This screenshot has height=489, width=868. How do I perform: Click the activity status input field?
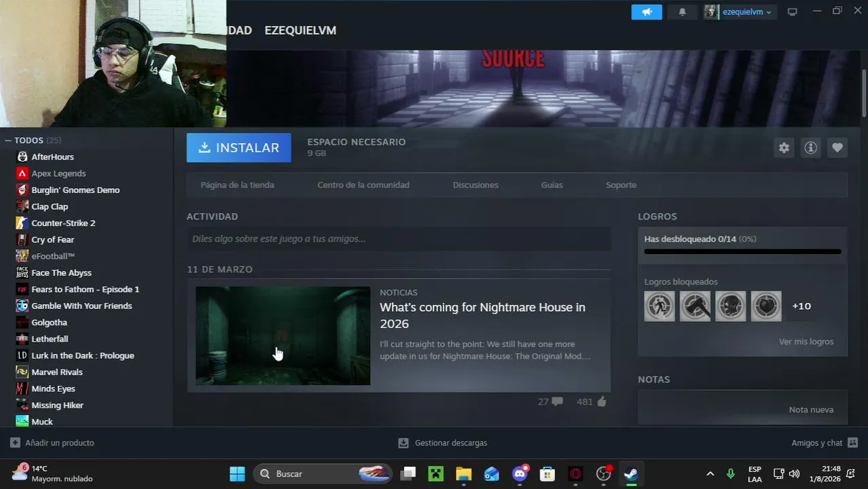pyautogui.click(x=399, y=239)
